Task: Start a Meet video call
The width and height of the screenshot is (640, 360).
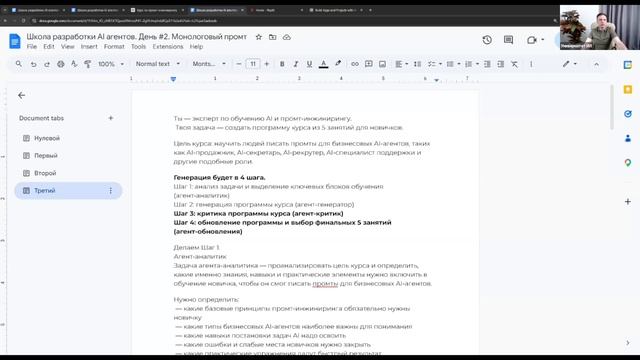Action: 531,40
